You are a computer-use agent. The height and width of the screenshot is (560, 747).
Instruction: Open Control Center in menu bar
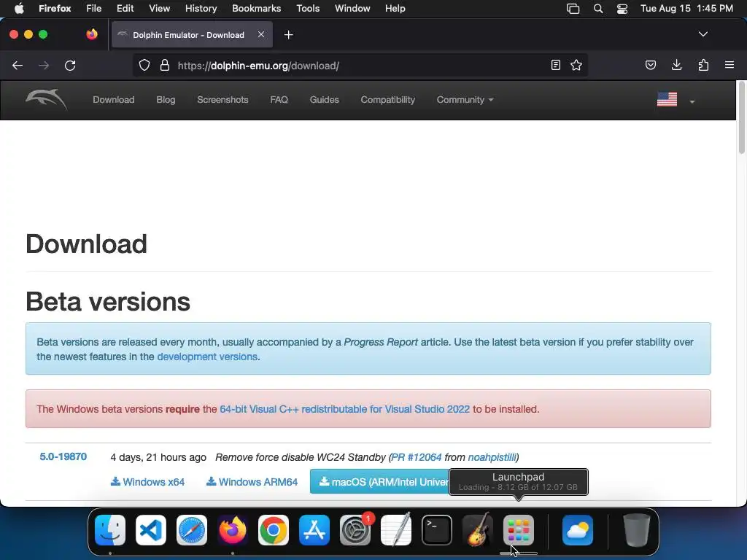(622, 9)
